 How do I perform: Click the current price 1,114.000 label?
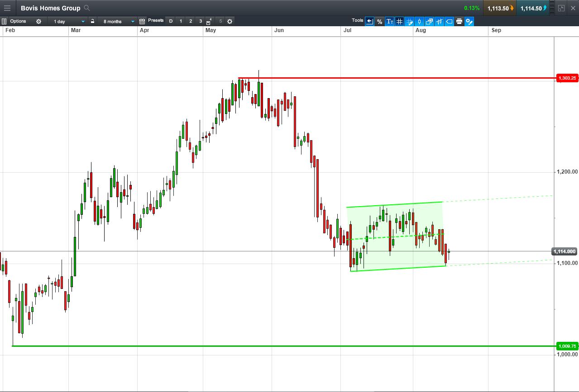564,251
